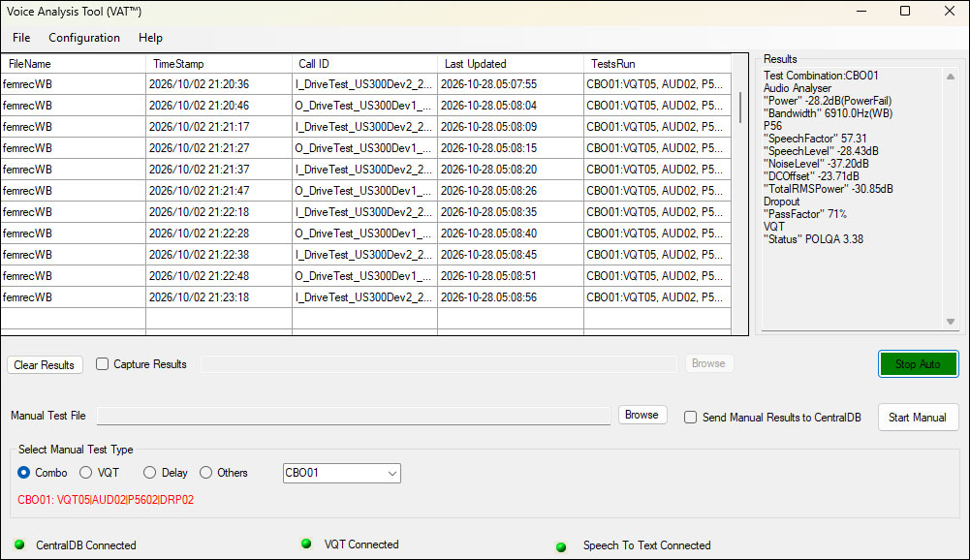The height and width of the screenshot is (560, 970).
Task: Click the CentralDB Connected status label
Action: tap(86, 545)
